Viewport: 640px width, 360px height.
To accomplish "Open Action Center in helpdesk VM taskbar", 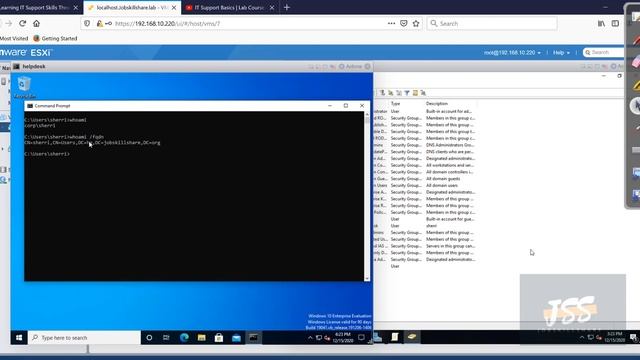I will [361, 338].
